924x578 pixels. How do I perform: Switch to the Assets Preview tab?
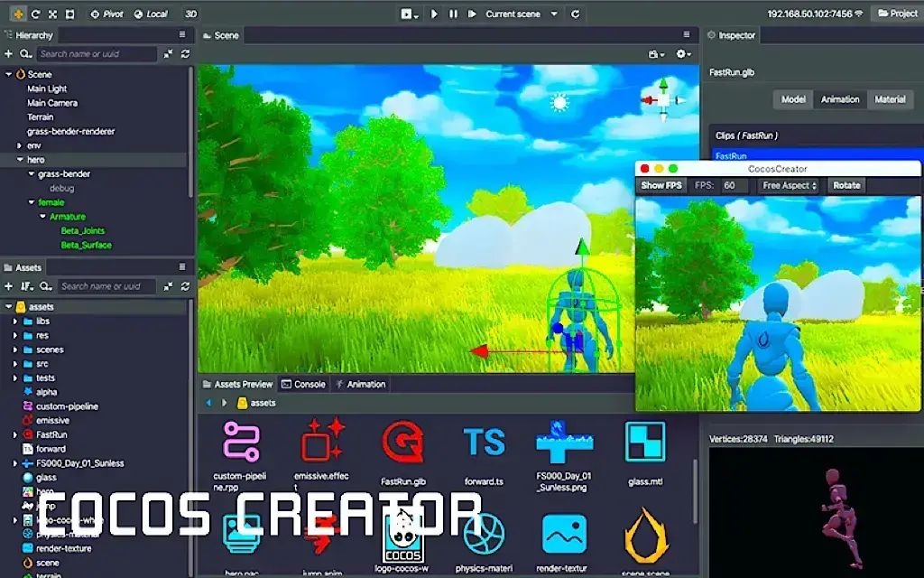tap(237, 384)
